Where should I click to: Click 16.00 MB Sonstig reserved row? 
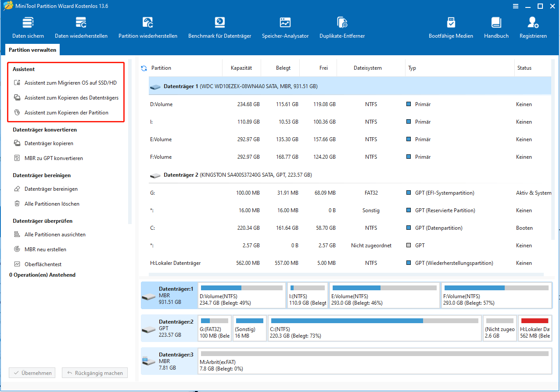point(350,210)
